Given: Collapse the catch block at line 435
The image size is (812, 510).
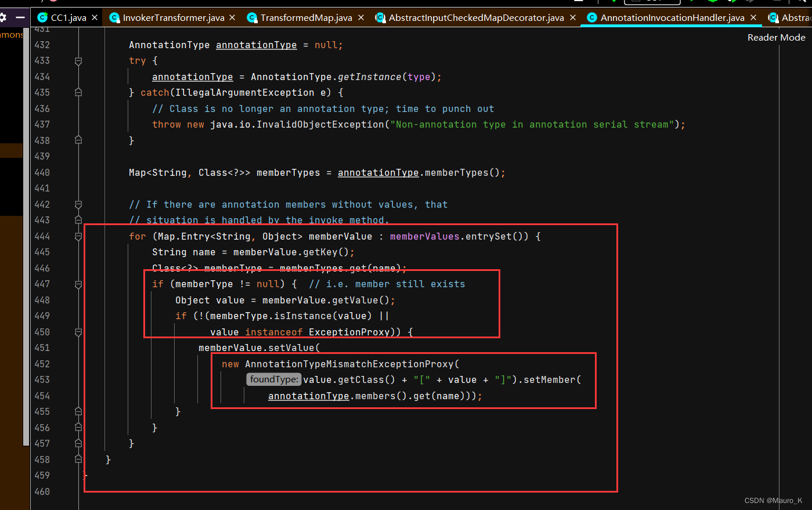Looking at the screenshot, I should [78, 93].
